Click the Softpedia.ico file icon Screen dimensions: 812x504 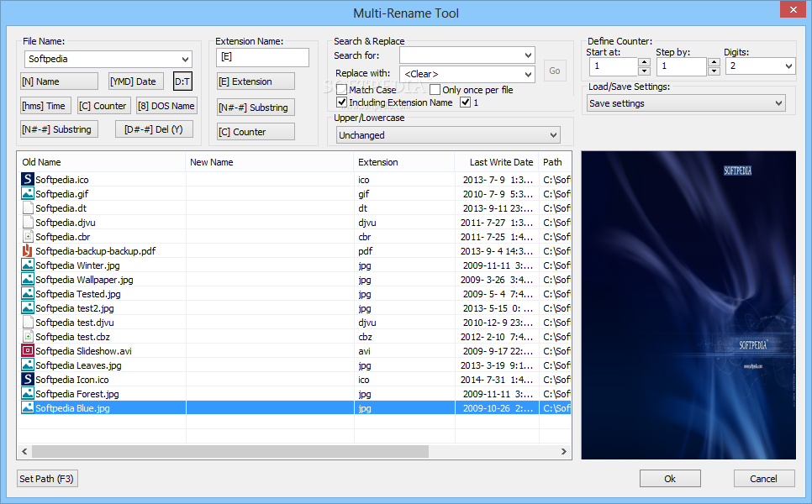click(x=28, y=179)
